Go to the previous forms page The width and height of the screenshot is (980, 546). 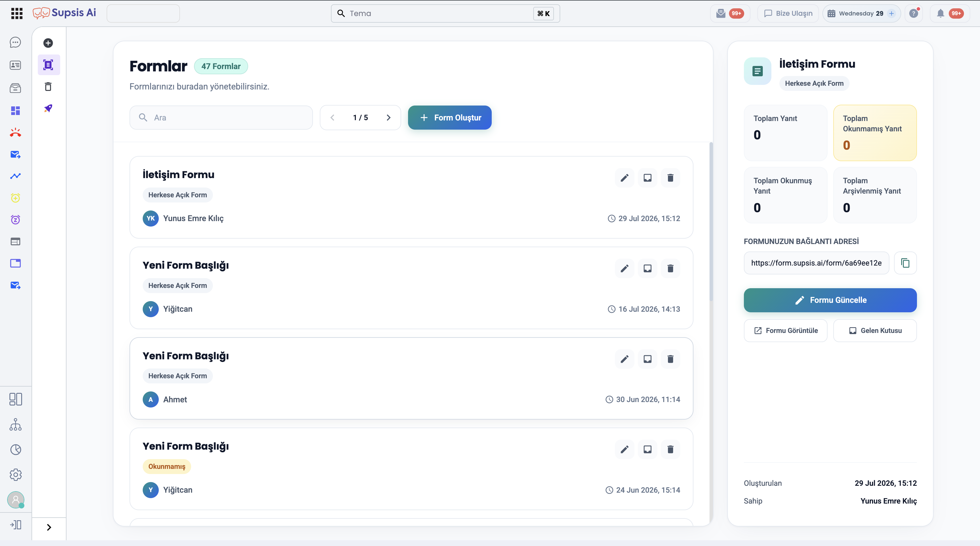(x=332, y=118)
